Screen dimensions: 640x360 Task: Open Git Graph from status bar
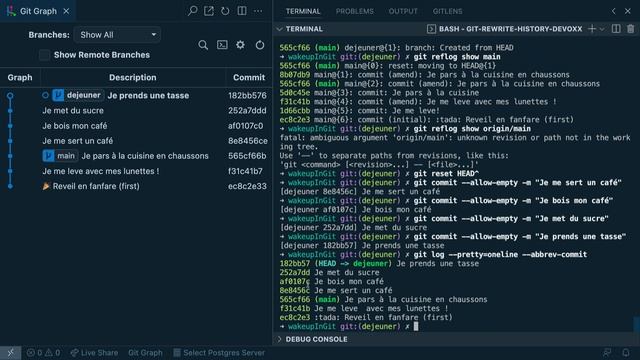[x=145, y=353]
